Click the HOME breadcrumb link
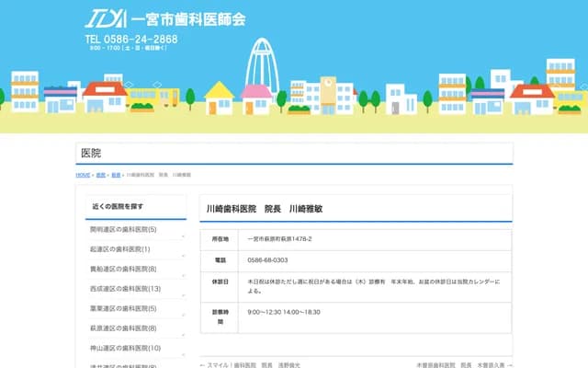The image size is (588, 368). coord(83,174)
